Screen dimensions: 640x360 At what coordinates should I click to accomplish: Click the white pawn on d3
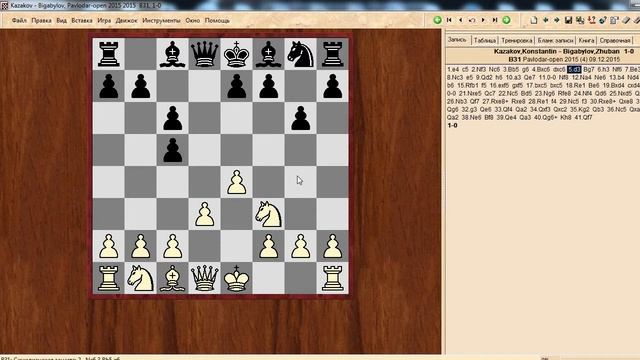[x=204, y=214]
